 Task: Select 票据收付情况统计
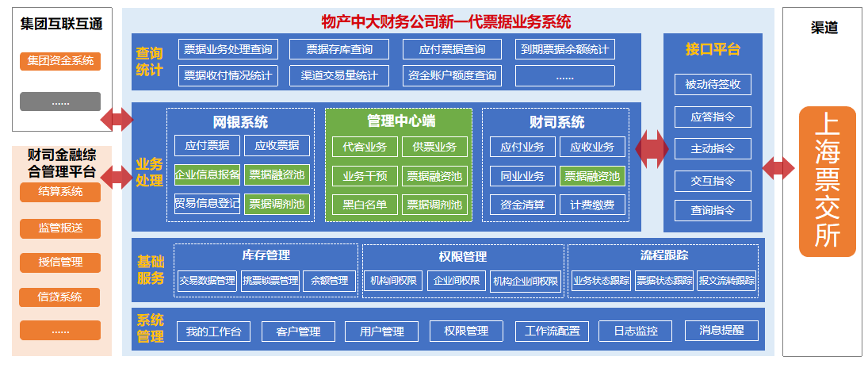tap(228, 76)
